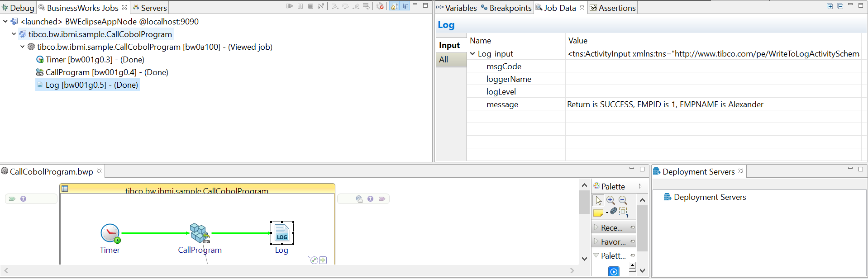Click the Step Over debug icon
868x279 pixels.
point(345,6)
